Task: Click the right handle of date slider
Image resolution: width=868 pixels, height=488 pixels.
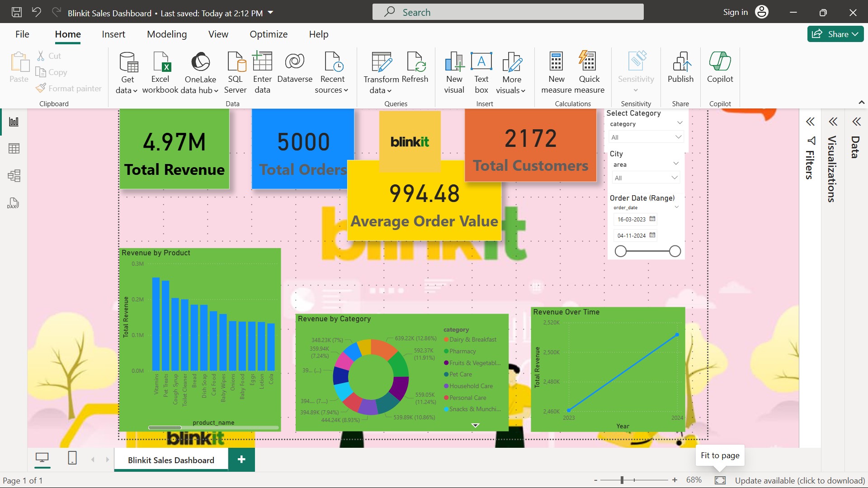Action: (x=675, y=251)
